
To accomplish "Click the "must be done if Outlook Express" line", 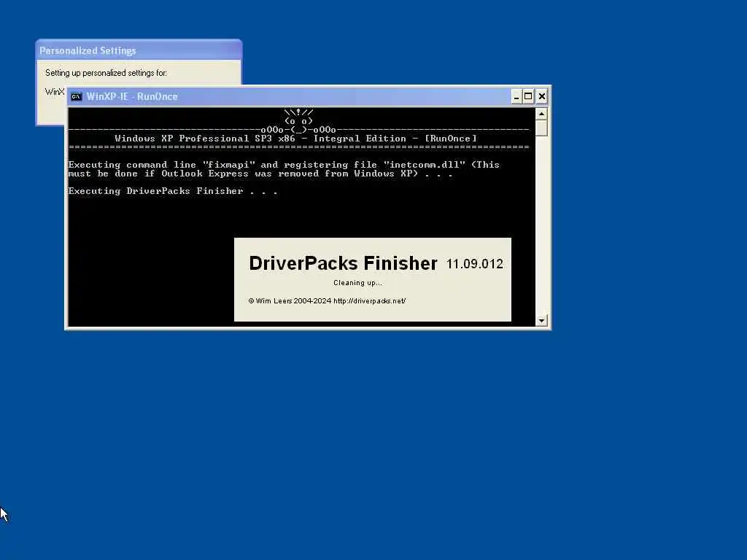I will point(260,174).
